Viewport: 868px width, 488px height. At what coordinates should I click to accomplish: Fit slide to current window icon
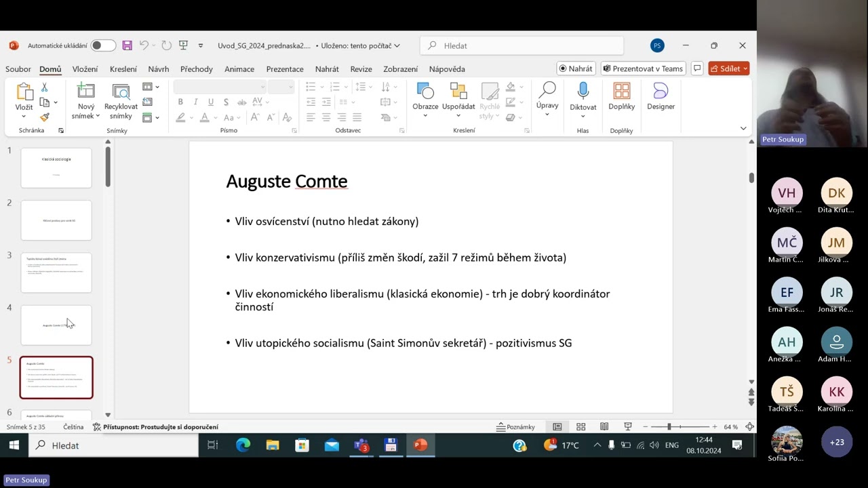(x=749, y=427)
